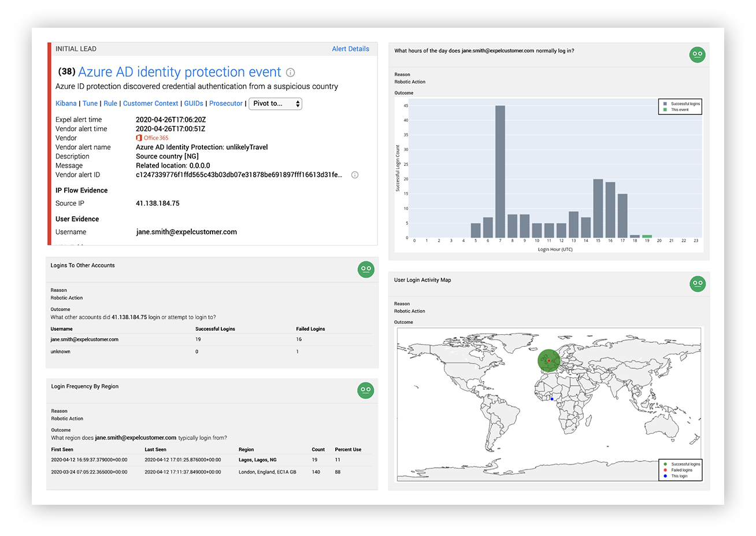
Task: Click the info icon beside the alert title
Action: click(291, 73)
